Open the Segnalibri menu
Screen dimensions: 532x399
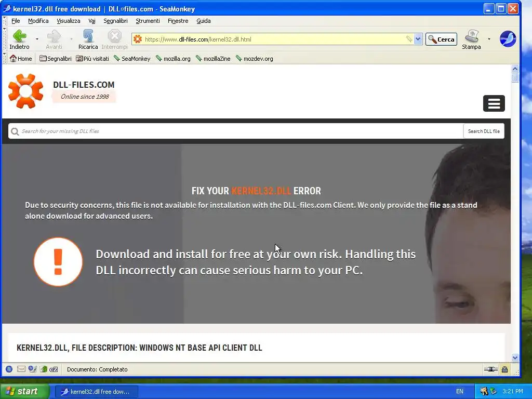[116, 21]
